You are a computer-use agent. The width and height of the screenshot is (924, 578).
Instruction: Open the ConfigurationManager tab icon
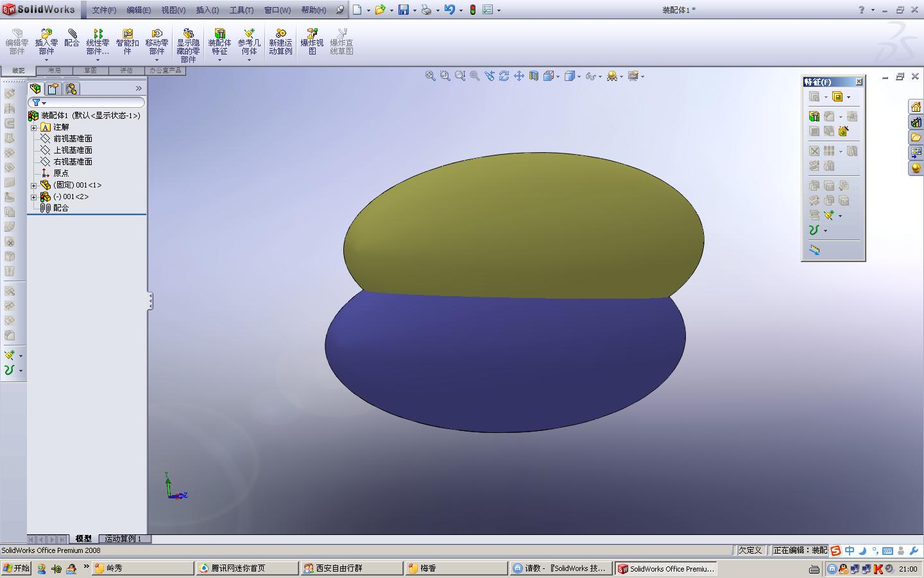pyautogui.click(x=71, y=89)
